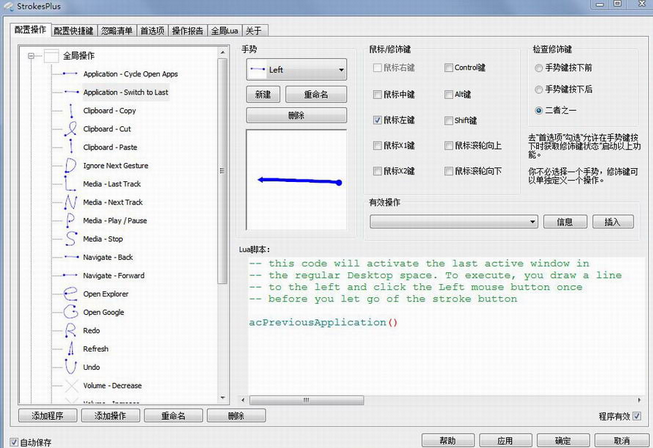Toggle the 鼠标中键 checkbox

[377, 95]
